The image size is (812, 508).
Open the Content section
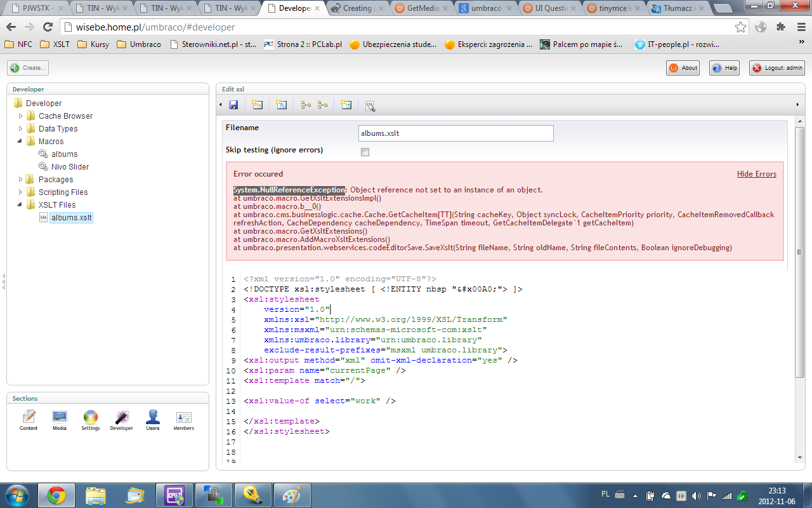29,420
